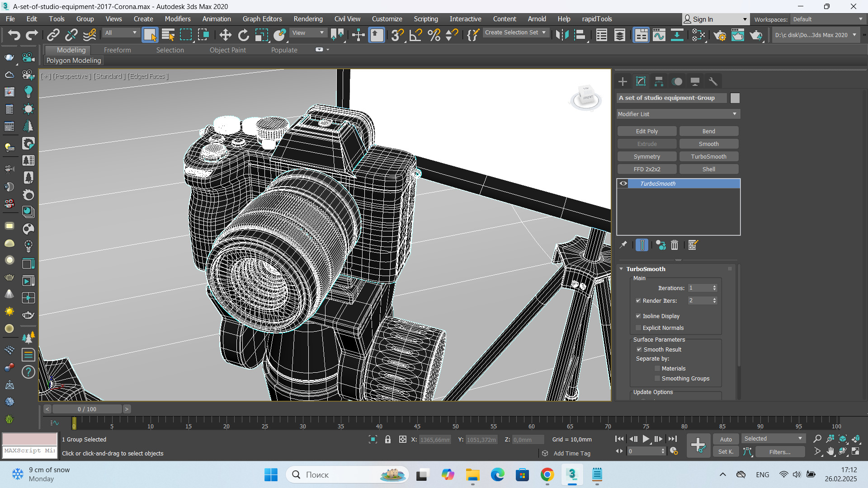This screenshot has width=868, height=488.
Task: Open the Rendering menu
Action: [x=308, y=19]
